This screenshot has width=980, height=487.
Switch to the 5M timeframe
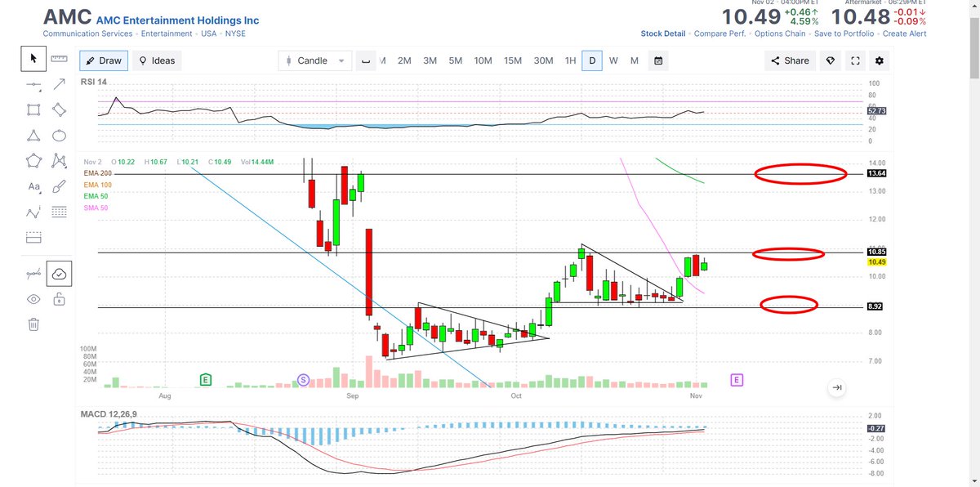click(x=455, y=60)
